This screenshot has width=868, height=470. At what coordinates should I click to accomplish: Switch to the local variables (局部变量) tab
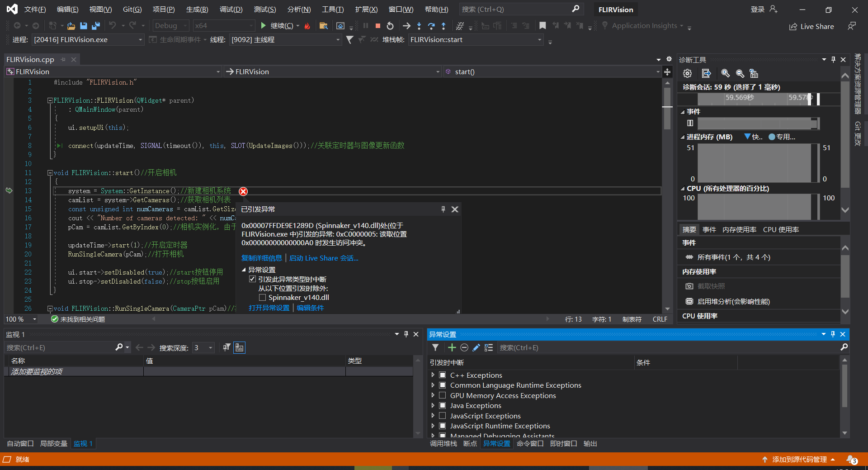pos(53,444)
